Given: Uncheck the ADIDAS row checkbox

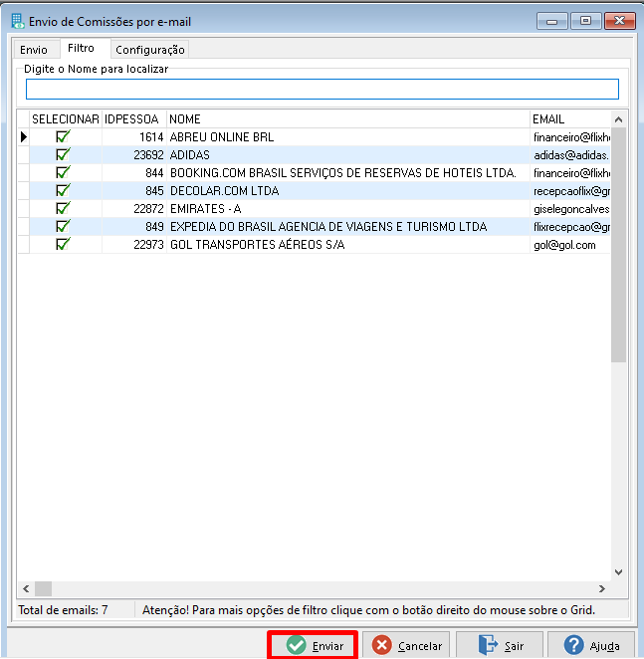Looking at the screenshot, I should point(63,154).
